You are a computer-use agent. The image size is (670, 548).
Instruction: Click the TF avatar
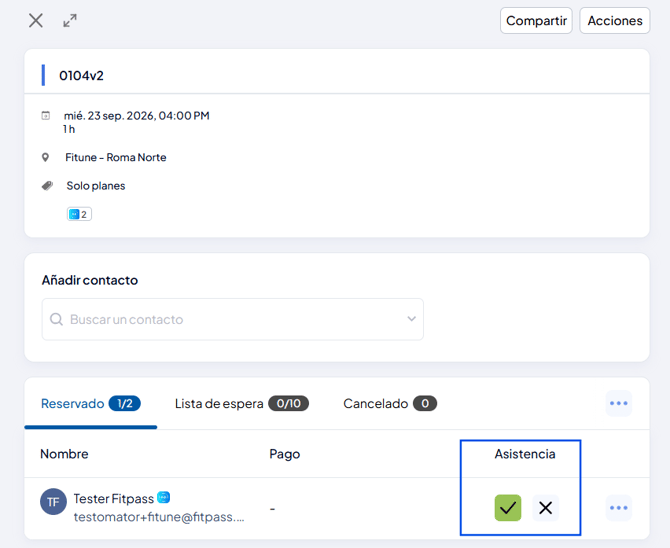point(53,502)
